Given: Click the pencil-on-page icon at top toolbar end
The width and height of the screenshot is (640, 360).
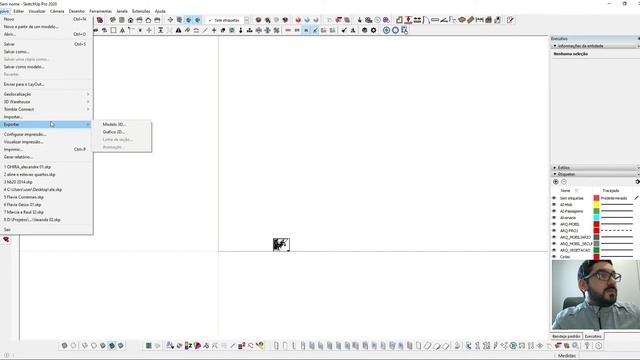Looking at the screenshot, I should coord(510,20).
